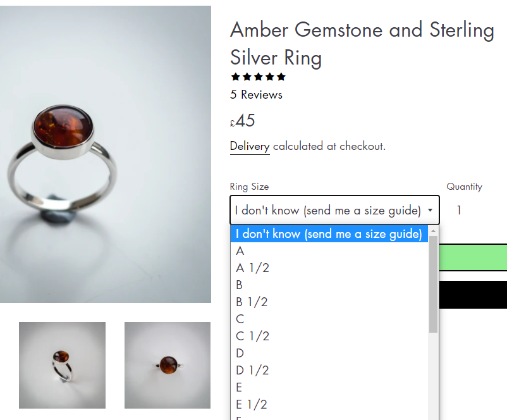The height and width of the screenshot is (420, 507).
Task: Open the 5 Reviews link
Action: point(256,95)
